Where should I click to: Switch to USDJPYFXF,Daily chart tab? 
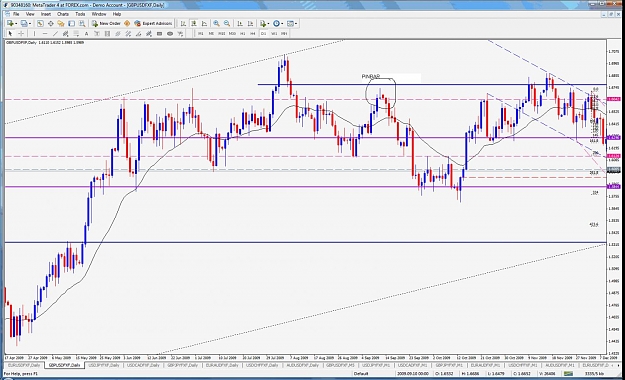click(x=104, y=365)
